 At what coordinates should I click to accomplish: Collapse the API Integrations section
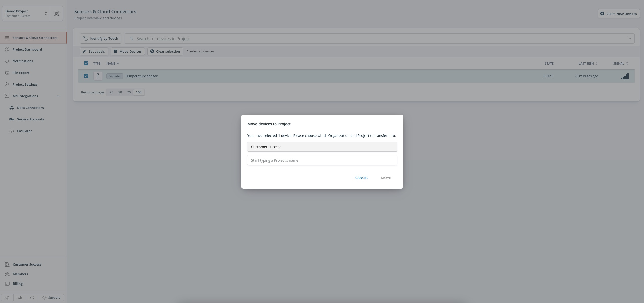click(x=58, y=96)
